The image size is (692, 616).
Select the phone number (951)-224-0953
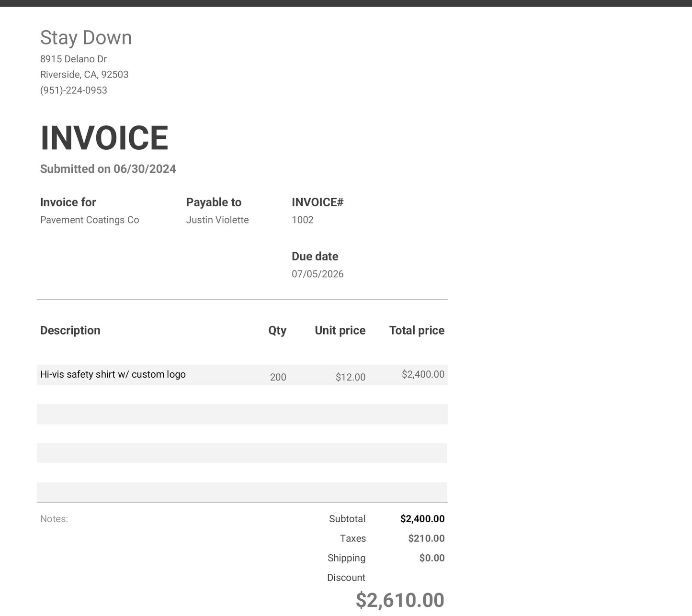pos(74,90)
